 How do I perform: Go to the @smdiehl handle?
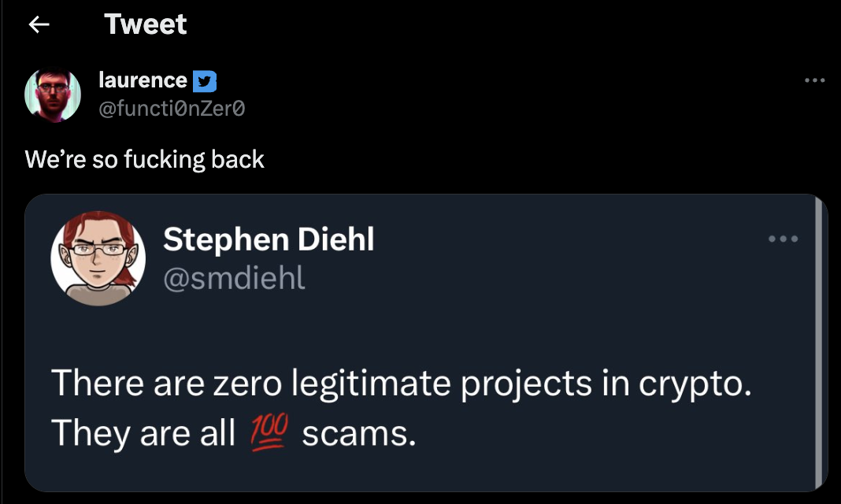[234, 276]
